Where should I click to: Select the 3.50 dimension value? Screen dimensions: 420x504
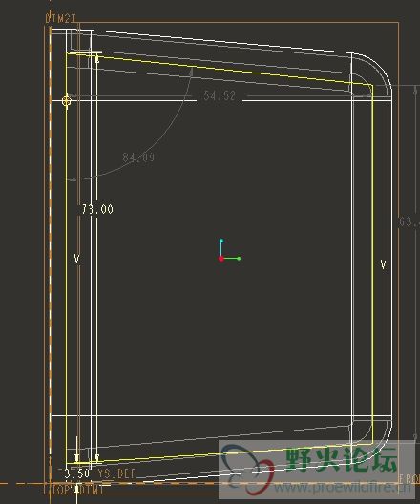(76, 473)
